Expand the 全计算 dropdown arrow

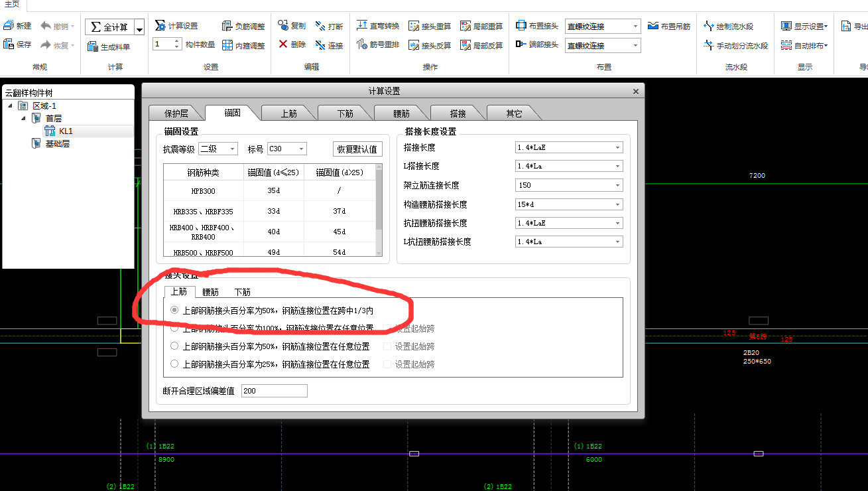139,28
